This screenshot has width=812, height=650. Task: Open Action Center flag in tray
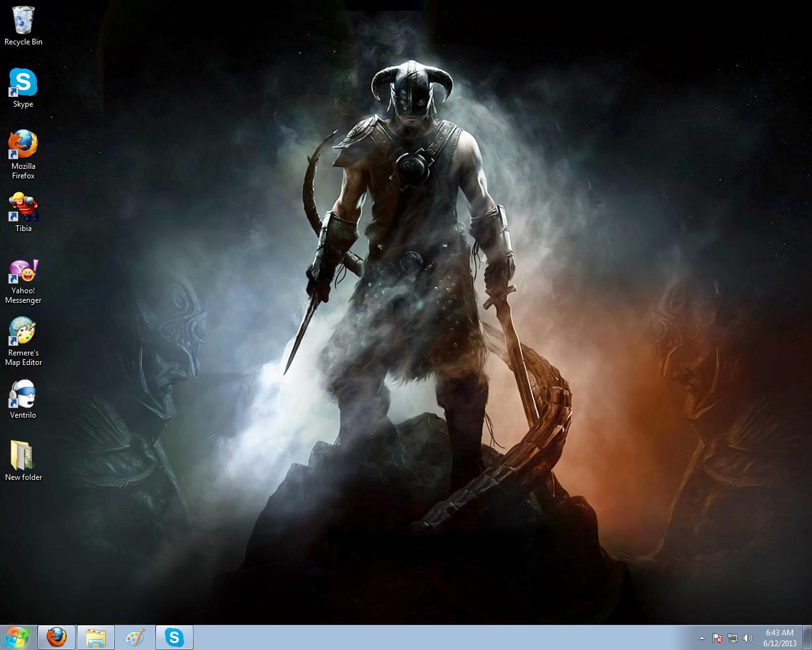coord(717,638)
